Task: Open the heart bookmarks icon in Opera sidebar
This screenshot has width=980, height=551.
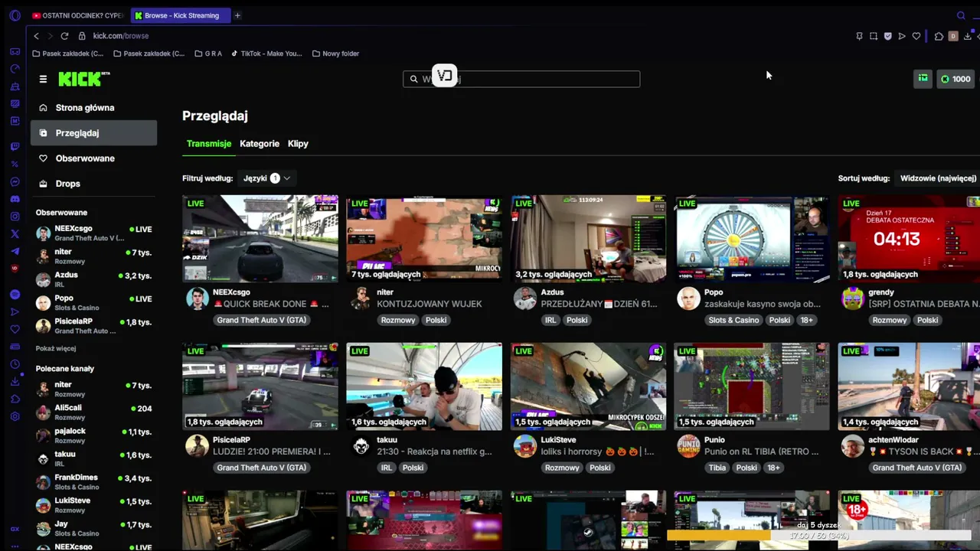Action: 15,329
